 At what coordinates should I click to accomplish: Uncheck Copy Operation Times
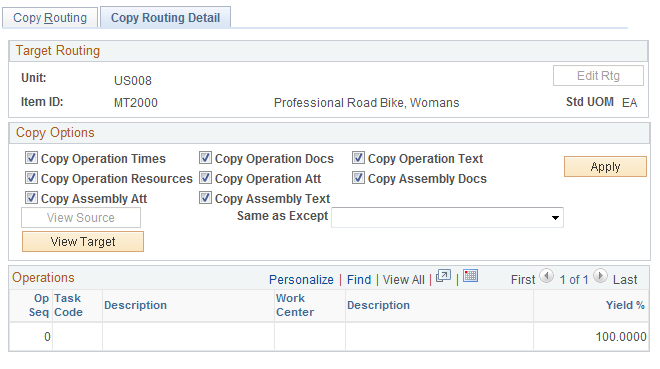[32, 158]
